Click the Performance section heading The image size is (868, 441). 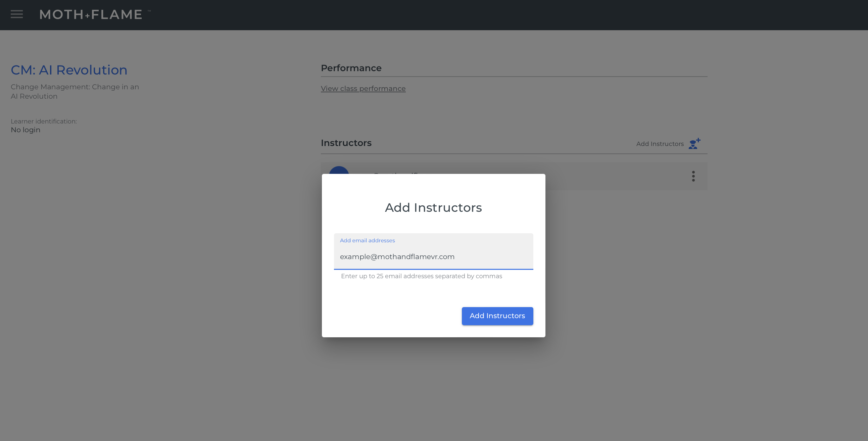coord(351,68)
